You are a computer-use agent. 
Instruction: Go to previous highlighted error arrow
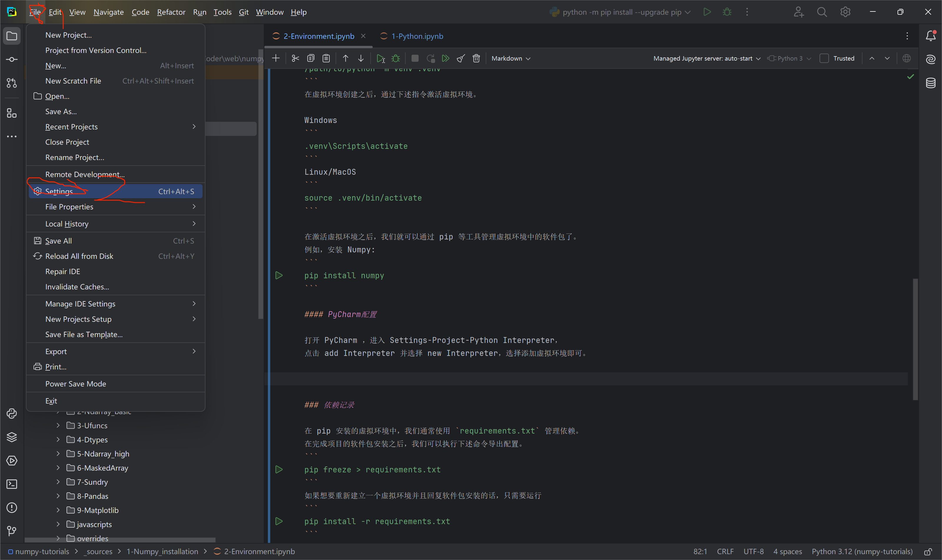(x=872, y=58)
